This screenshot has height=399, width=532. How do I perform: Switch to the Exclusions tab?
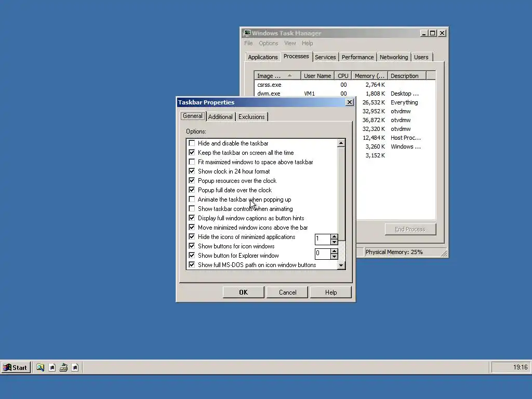[x=251, y=117]
